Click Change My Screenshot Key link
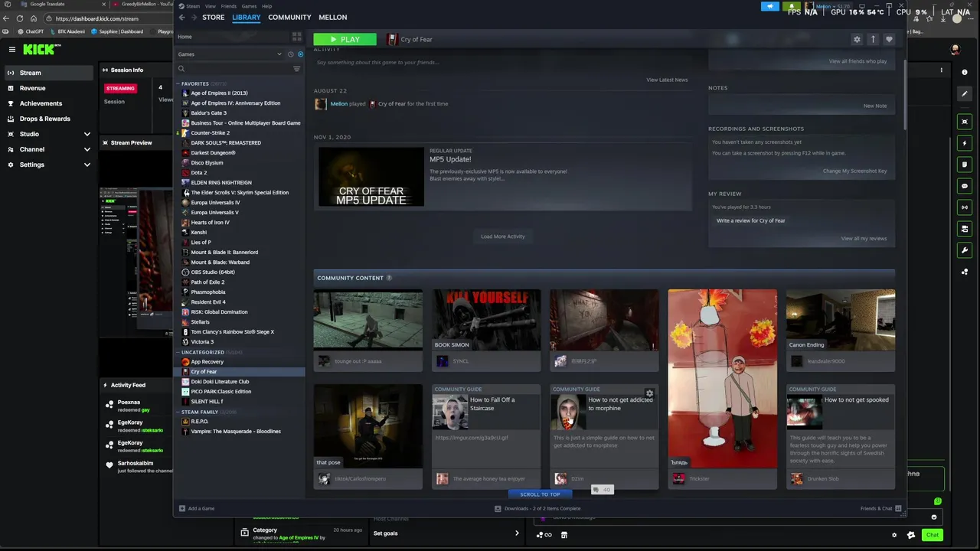The width and height of the screenshot is (980, 551). pos(854,171)
